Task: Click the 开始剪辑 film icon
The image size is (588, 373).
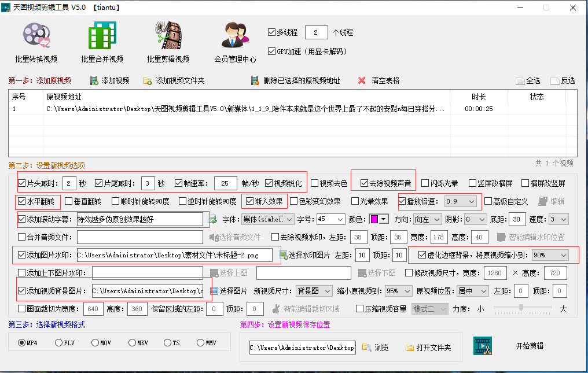Action: (x=483, y=346)
